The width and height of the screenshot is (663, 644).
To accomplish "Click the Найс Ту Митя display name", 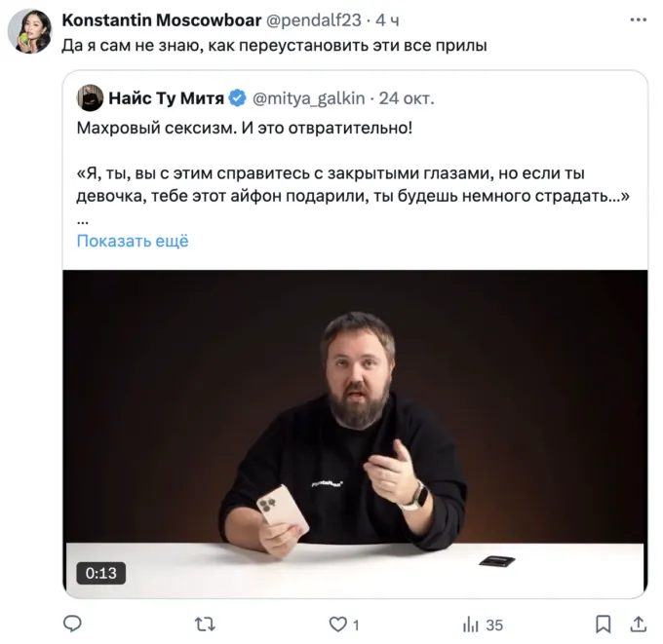I will click(x=166, y=98).
